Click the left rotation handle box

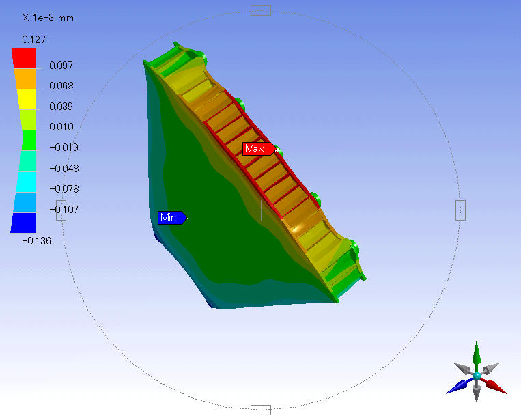61,210
